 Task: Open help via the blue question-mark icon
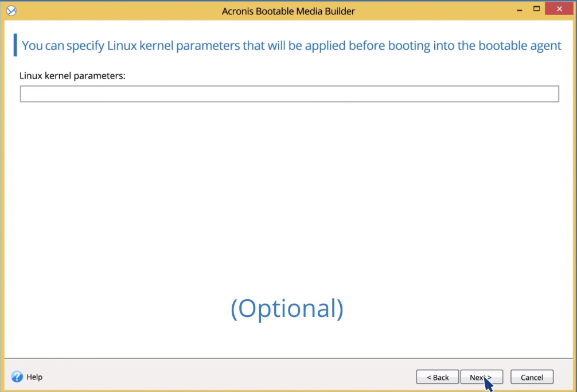[x=17, y=377]
